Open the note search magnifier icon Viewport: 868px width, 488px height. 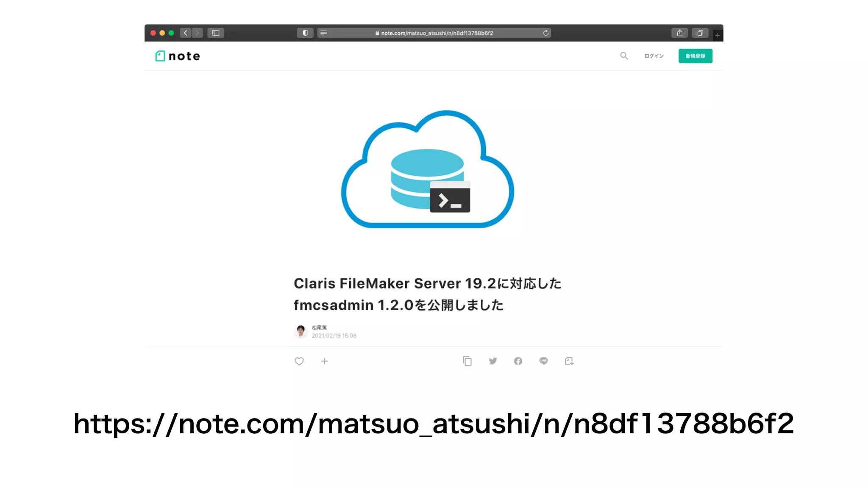point(624,56)
